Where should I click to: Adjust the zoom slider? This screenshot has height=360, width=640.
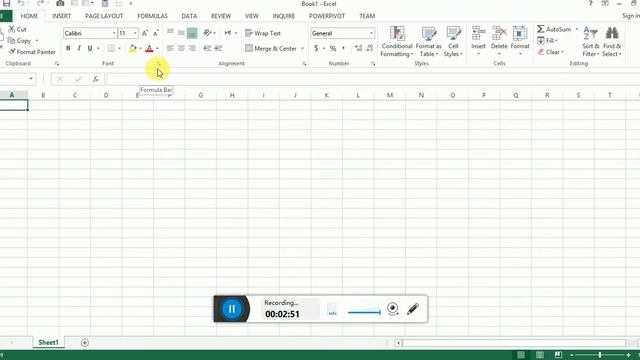click(600, 355)
